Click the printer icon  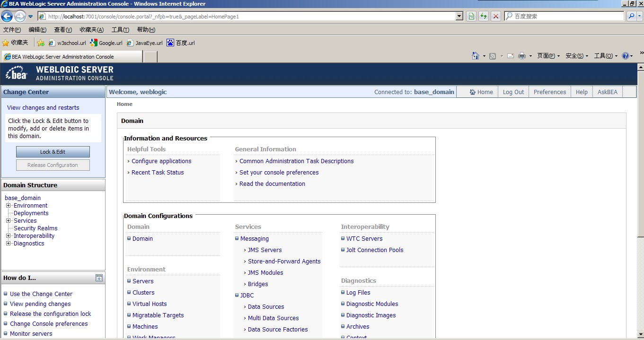point(522,56)
